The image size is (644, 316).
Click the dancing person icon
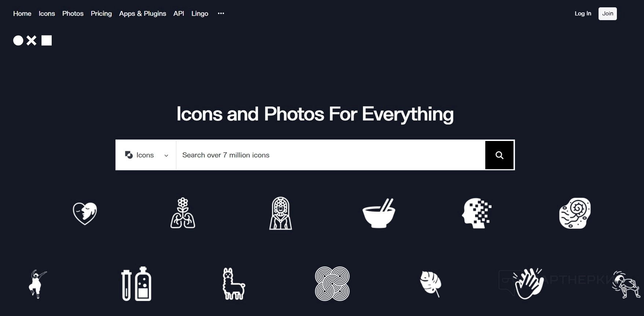[x=38, y=284]
